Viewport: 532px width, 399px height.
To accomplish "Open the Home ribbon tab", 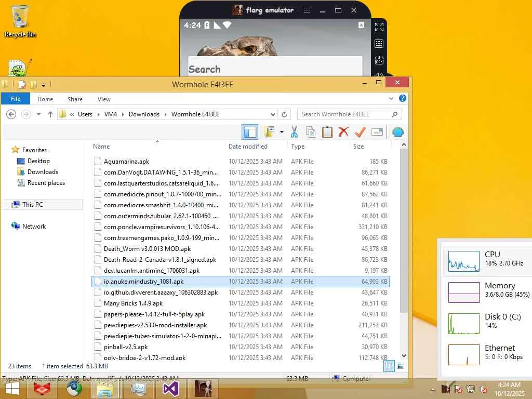I will coord(45,99).
